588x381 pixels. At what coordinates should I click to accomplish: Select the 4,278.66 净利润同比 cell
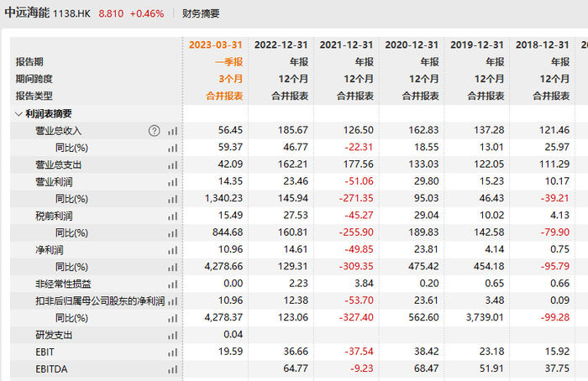point(223,266)
